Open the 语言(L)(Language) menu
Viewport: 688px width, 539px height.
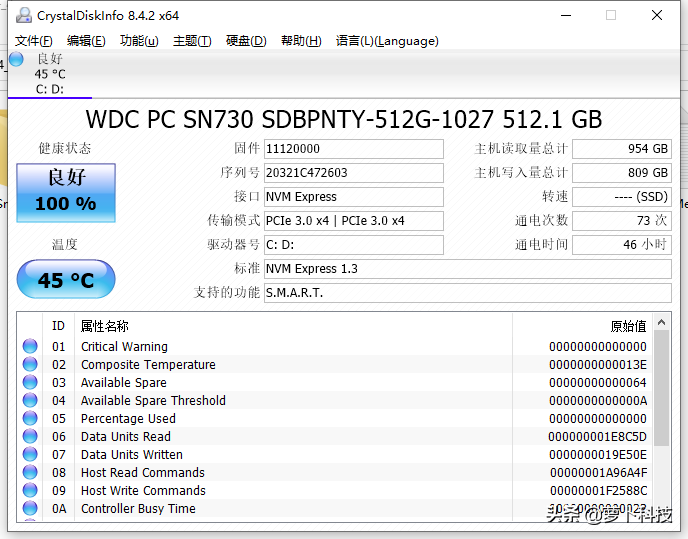point(387,41)
